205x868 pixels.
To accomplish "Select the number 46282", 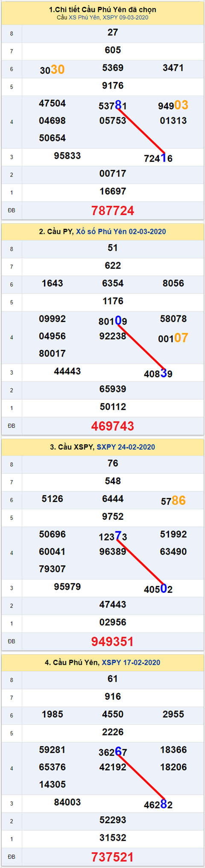I will 158,805.
